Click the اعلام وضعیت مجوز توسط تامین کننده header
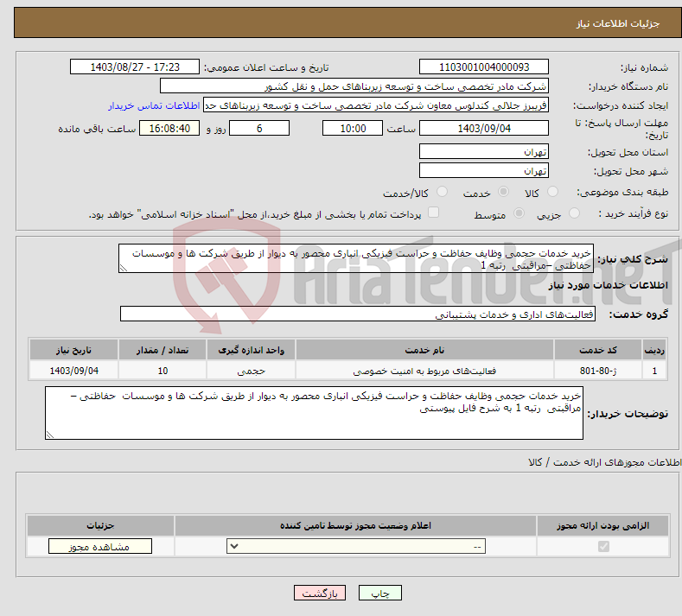The image size is (682, 616). pos(355,525)
